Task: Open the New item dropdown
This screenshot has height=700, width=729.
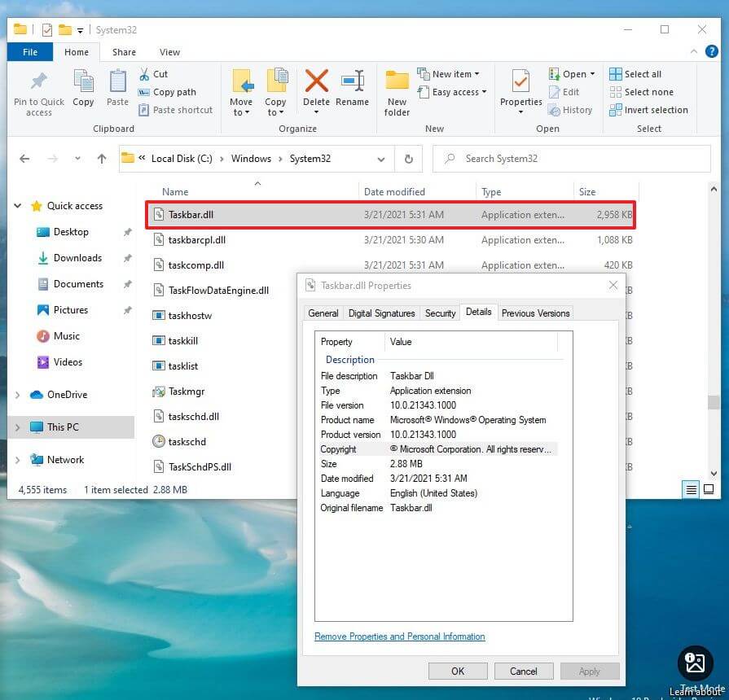Action: pos(449,74)
